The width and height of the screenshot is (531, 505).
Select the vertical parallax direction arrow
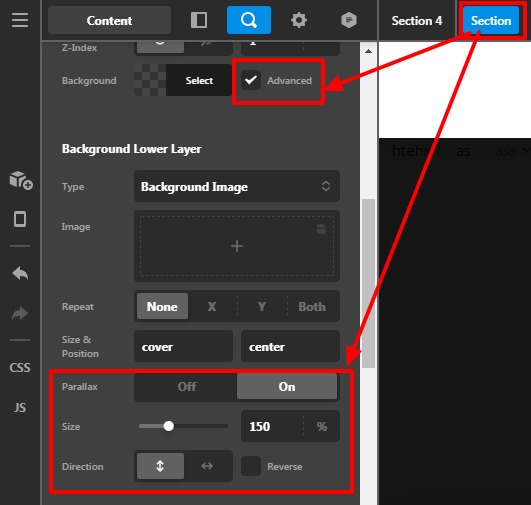click(x=160, y=466)
